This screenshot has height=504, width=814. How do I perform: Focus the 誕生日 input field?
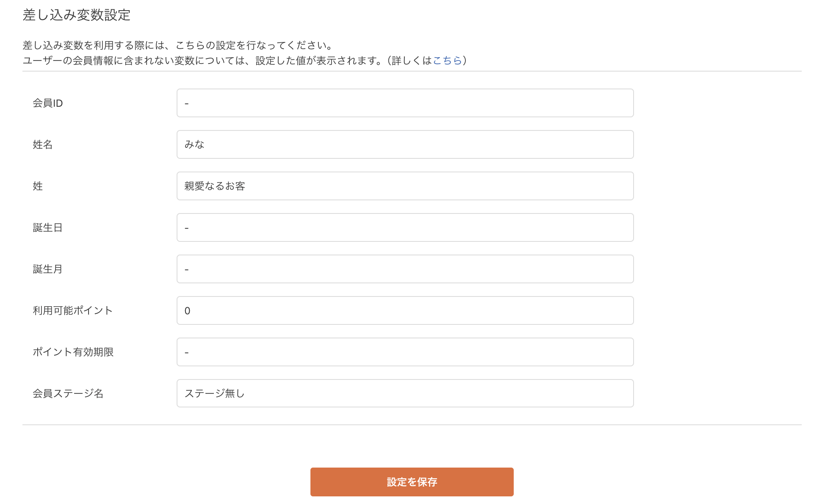[405, 227]
